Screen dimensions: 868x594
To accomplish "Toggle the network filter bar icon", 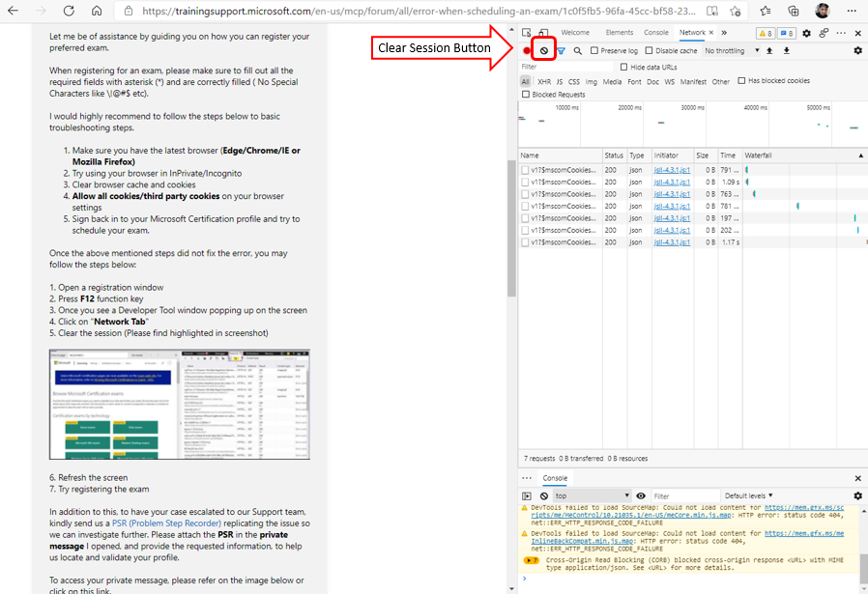I will pyautogui.click(x=561, y=51).
